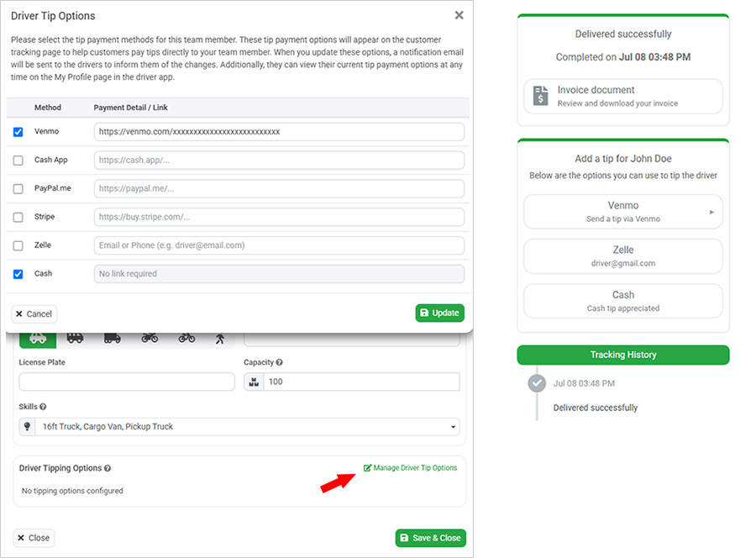Enable the Cash App checkbox

point(18,161)
